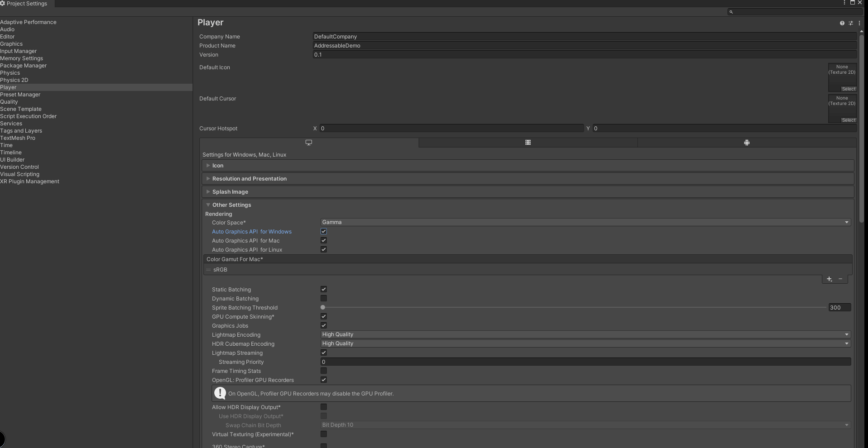Screen dimensions: 868x448
Task: Click Cursor Hotspot X field
Action: 452,129
